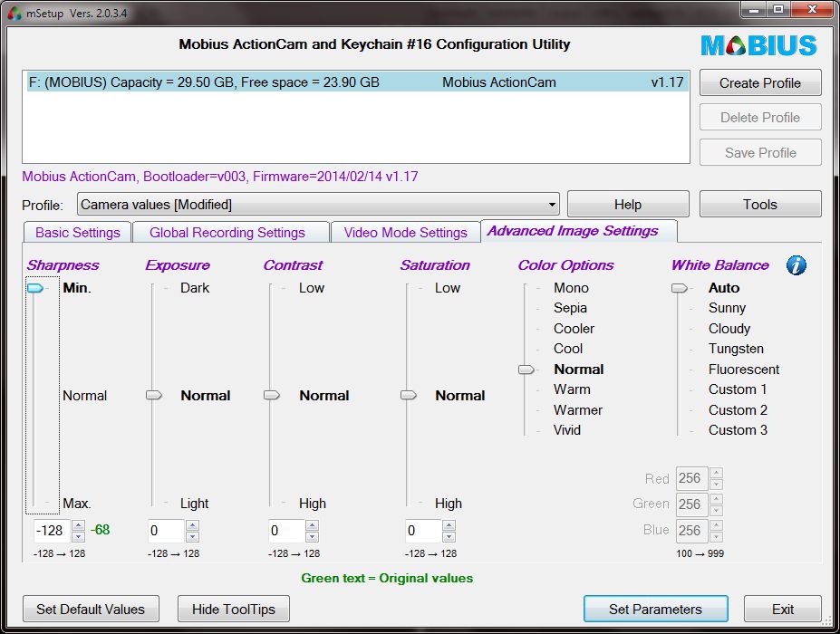Click the Sharpness Normal label
The image size is (840, 634).
pos(84,395)
